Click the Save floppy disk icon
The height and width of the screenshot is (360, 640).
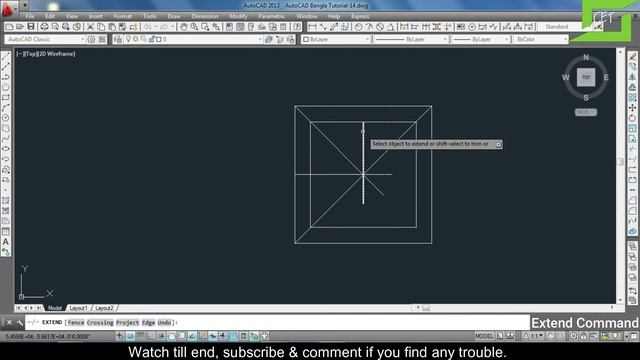coord(31,27)
